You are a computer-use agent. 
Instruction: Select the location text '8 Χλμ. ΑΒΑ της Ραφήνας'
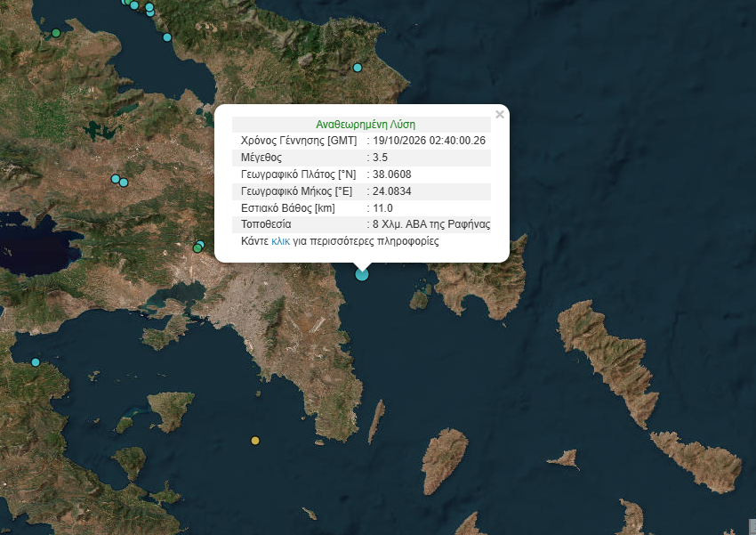coord(431,224)
